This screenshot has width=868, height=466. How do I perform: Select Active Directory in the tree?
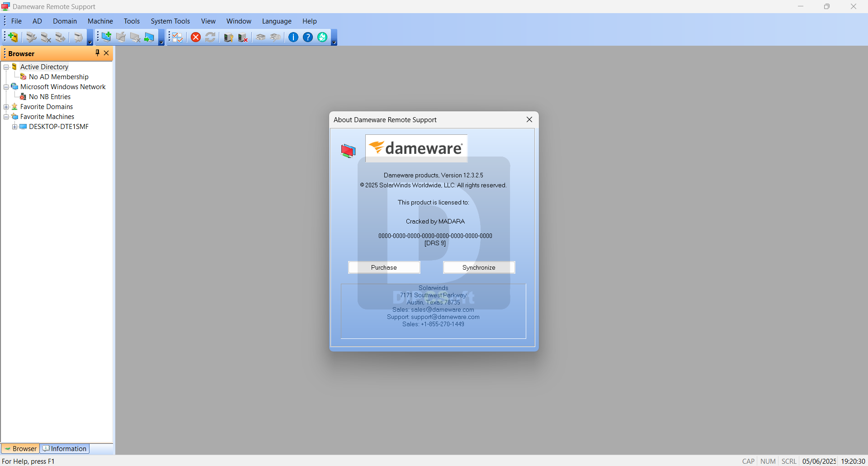(44, 67)
